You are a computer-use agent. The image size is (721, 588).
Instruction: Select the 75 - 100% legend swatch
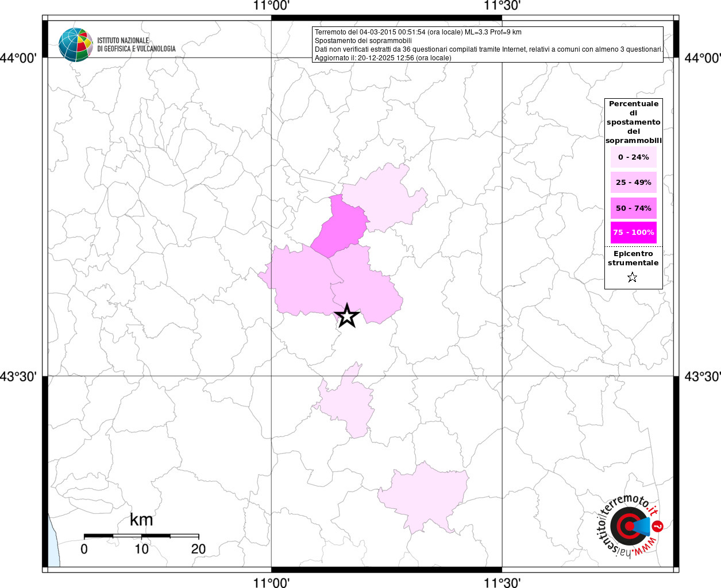point(634,233)
